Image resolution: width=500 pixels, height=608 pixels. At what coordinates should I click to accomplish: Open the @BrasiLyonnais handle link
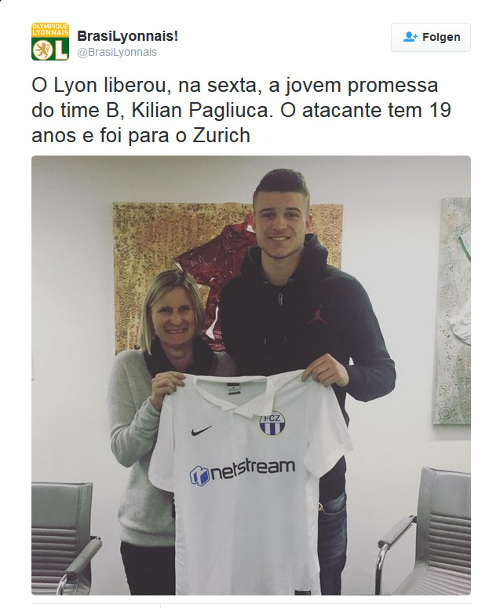[x=117, y=52]
